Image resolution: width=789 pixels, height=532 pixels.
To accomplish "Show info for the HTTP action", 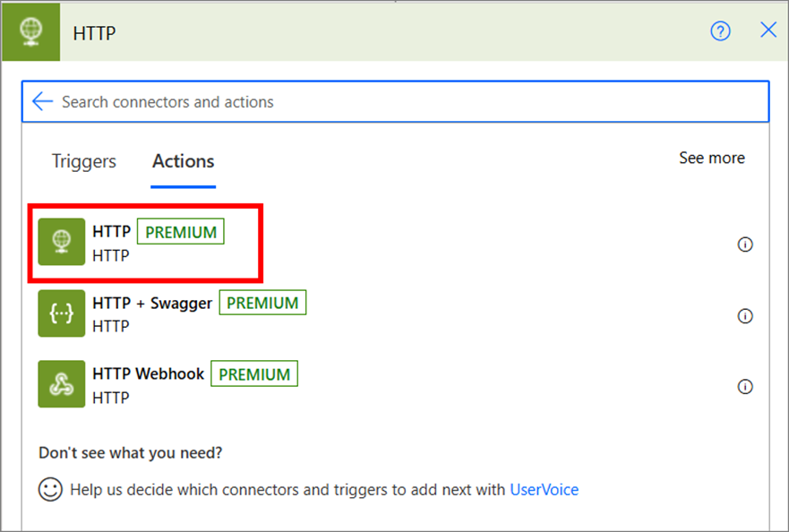I will point(744,245).
